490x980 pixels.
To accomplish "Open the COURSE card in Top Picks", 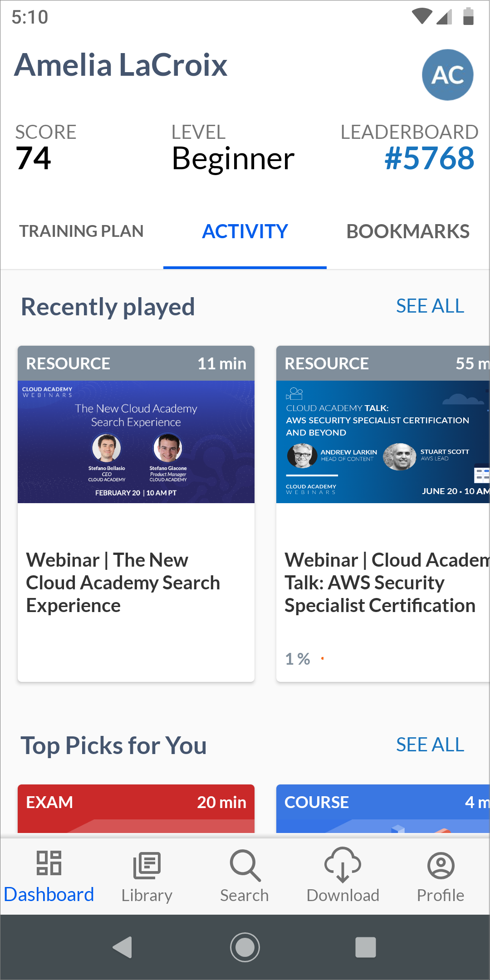I will coord(383,808).
